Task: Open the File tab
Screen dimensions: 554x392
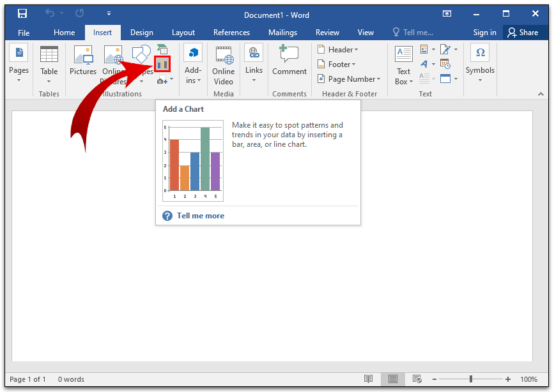Action: 24,33
